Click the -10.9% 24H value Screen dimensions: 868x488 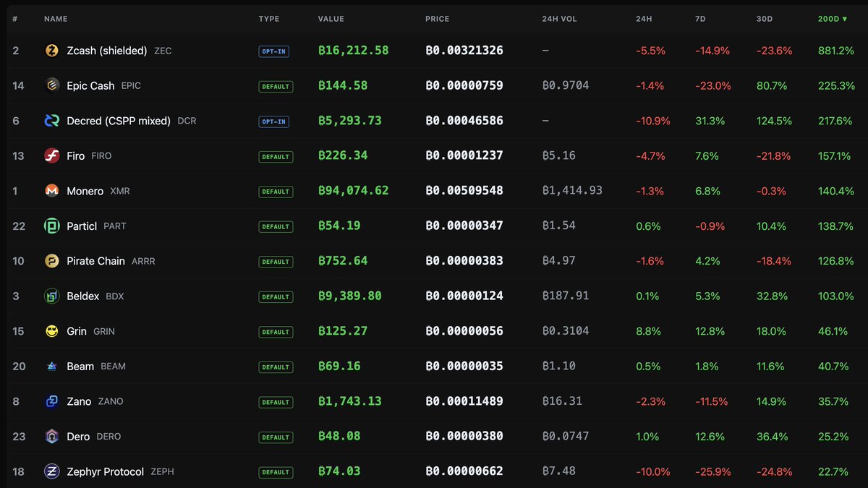coord(653,121)
